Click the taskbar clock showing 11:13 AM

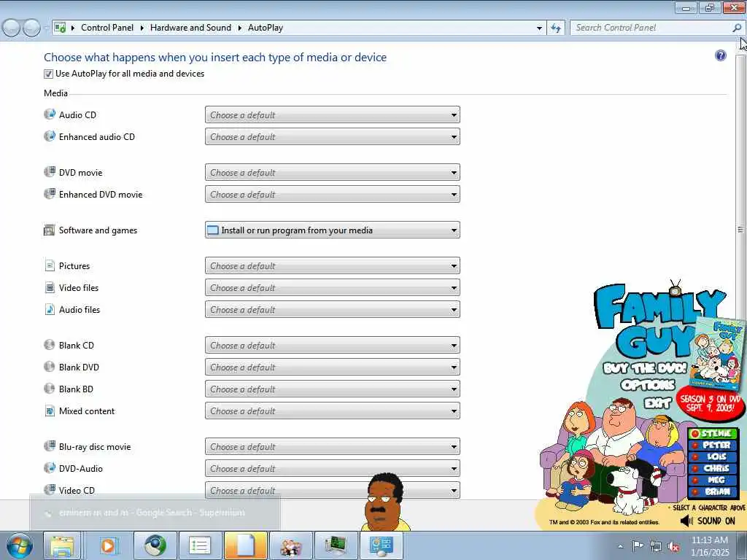(x=710, y=545)
